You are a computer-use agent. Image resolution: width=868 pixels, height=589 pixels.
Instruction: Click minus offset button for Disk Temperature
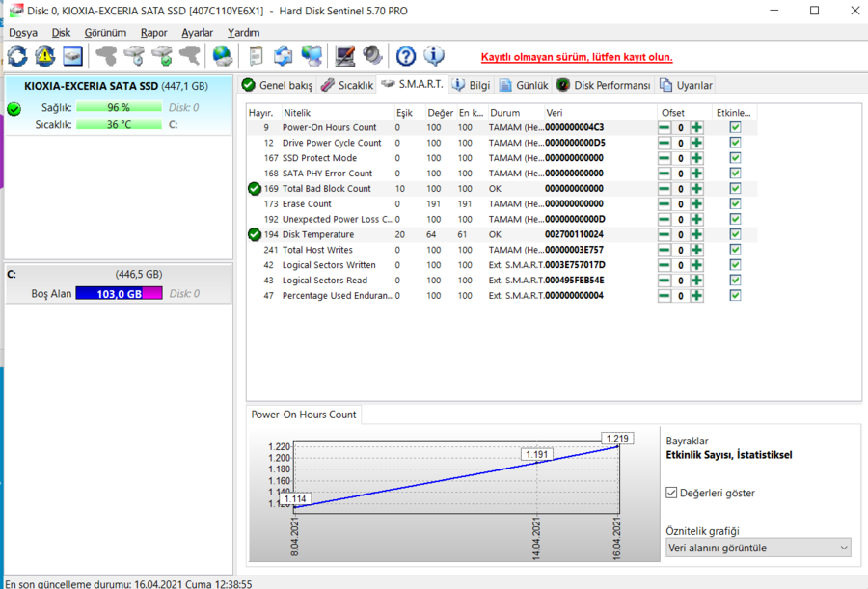point(665,234)
